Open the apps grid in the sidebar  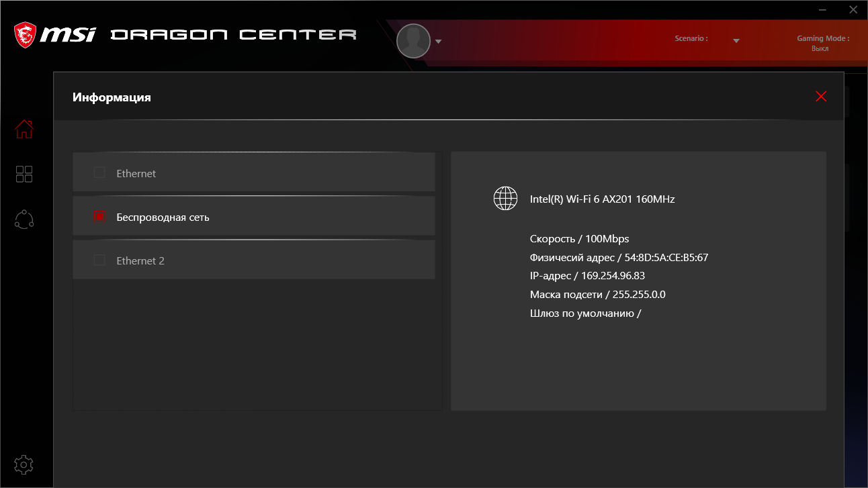(x=24, y=175)
